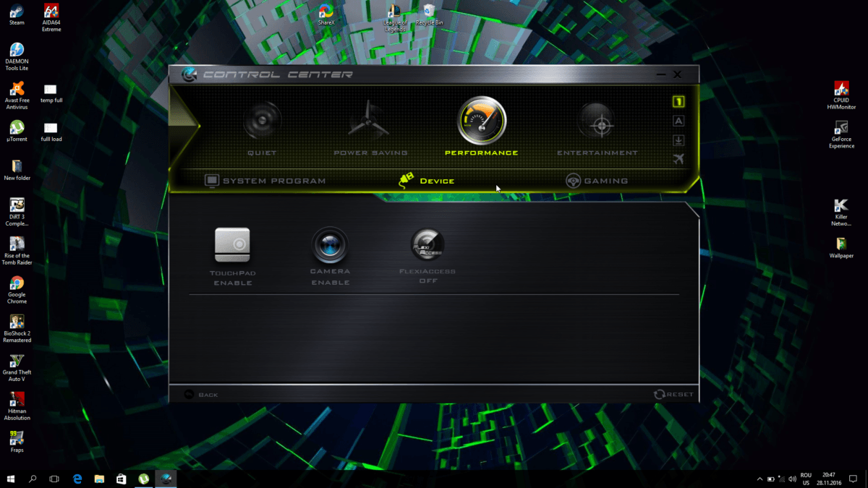Viewport: 868px width, 488px height.
Task: Open the Windows Start menu
Action: pos(11,479)
